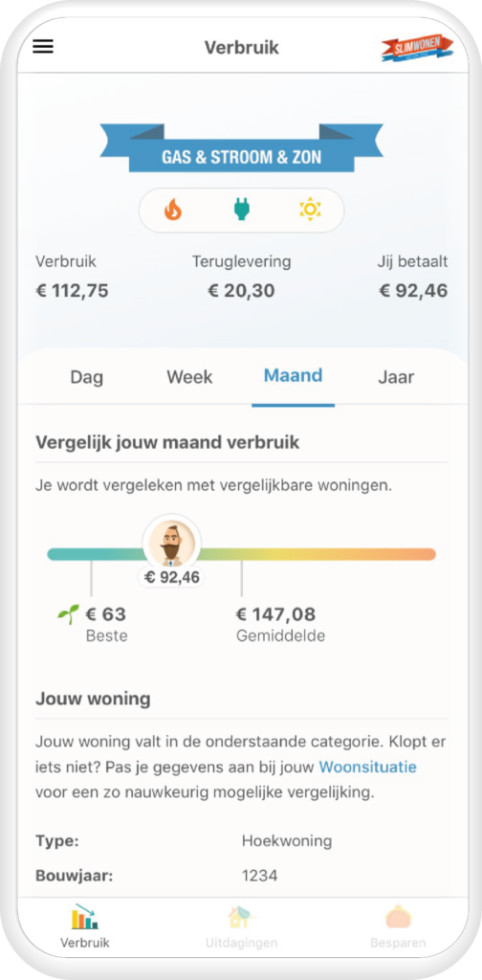
Task: Open Besparen piggy bank icon in bottom bar
Action: tap(398, 917)
